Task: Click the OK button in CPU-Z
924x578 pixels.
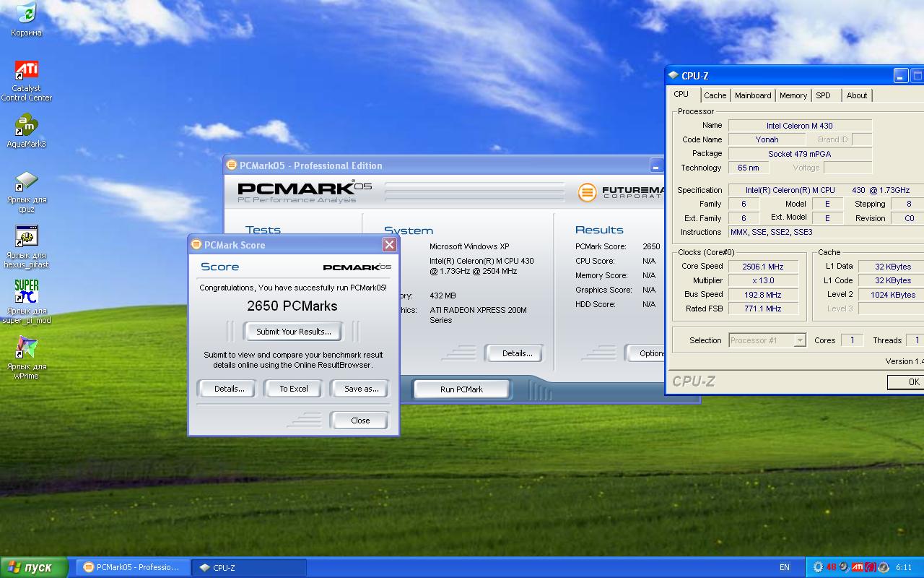Action: 907,382
